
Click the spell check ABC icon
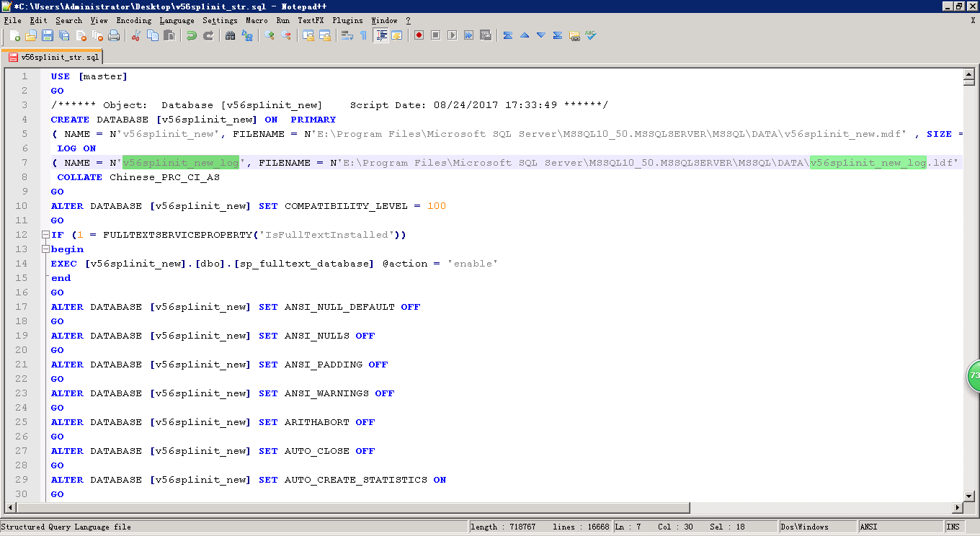(591, 35)
